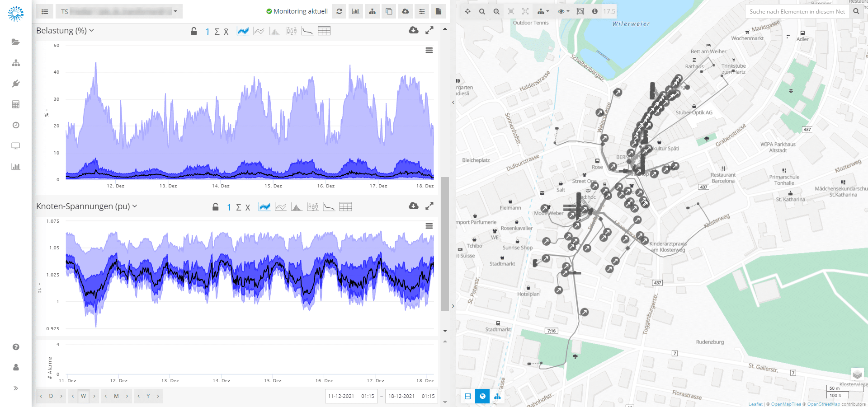Zoom in on the network map
The width and height of the screenshot is (868, 407).
pyautogui.click(x=496, y=11)
